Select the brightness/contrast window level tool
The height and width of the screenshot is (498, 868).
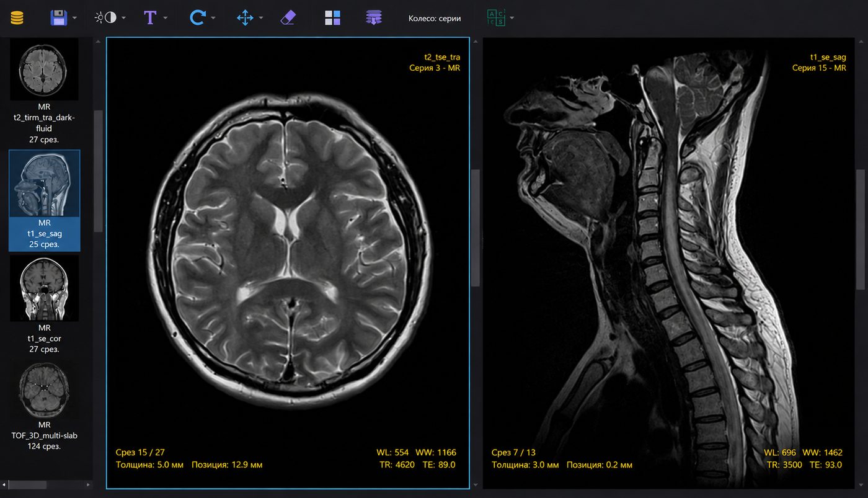coord(105,18)
